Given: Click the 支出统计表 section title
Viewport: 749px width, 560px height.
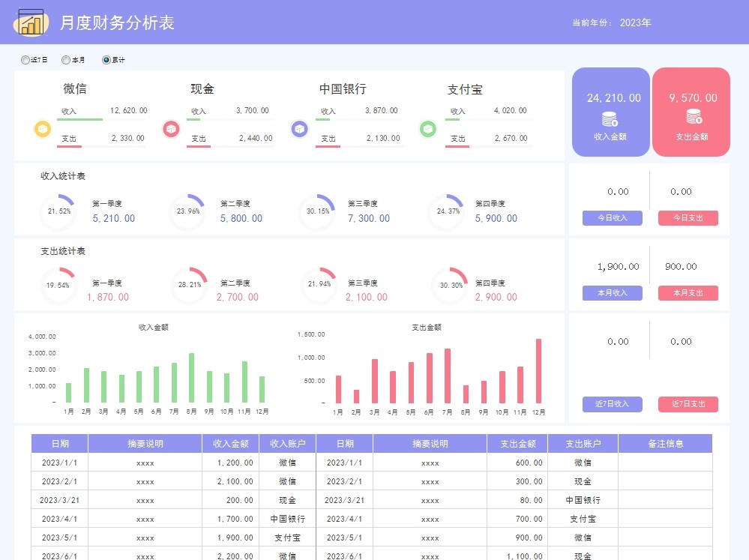Looking at the screenshot, I should pos(62,251).
